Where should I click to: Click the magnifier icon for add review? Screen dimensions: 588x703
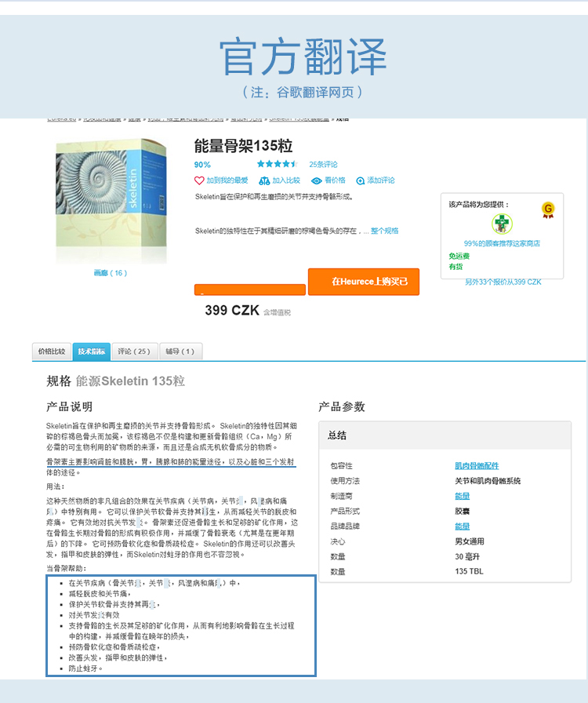click(x=361, y=180)
